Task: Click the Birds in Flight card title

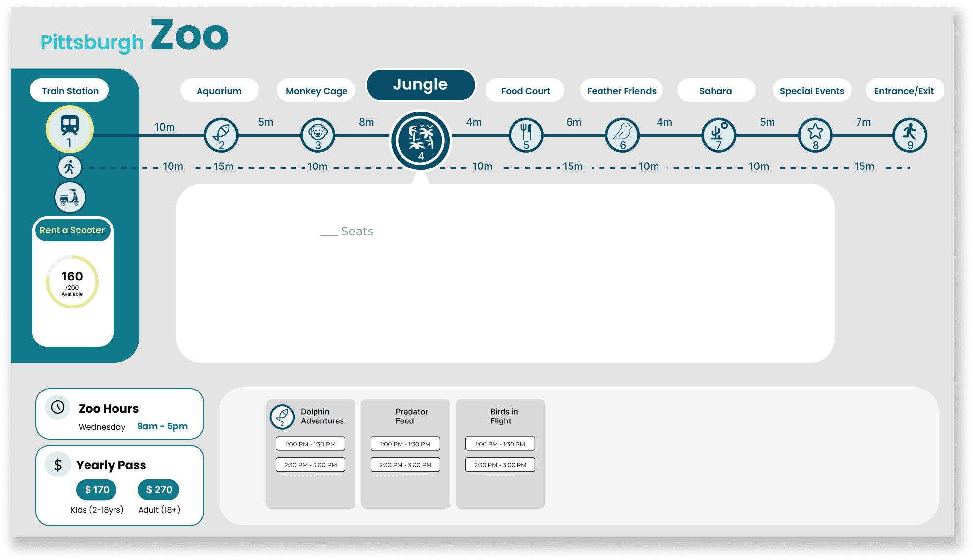Action: 504,416
